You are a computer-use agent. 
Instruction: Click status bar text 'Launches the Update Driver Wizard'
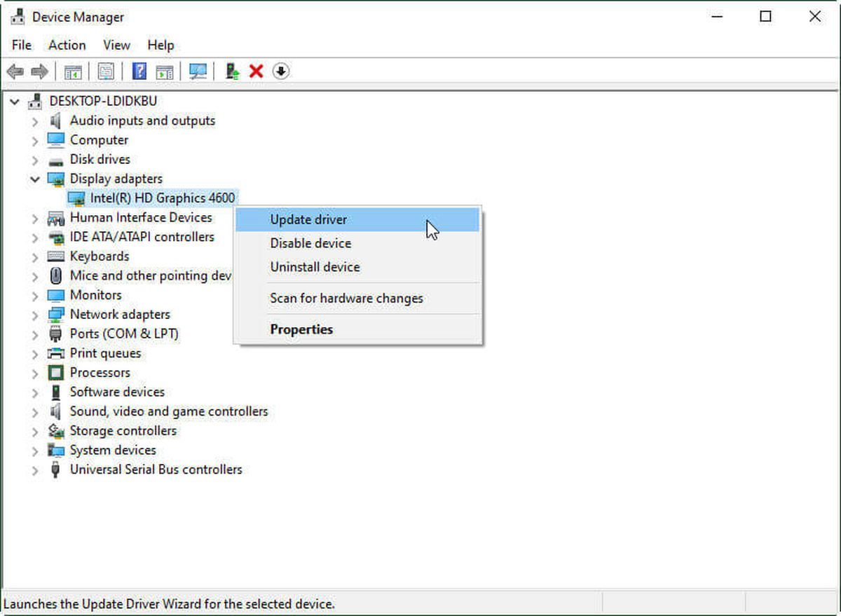169,603
